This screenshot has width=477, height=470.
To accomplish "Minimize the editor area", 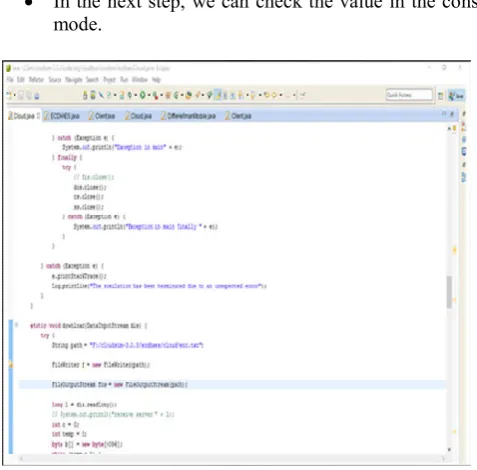I will pyautogui.click(x=444, y=114).
